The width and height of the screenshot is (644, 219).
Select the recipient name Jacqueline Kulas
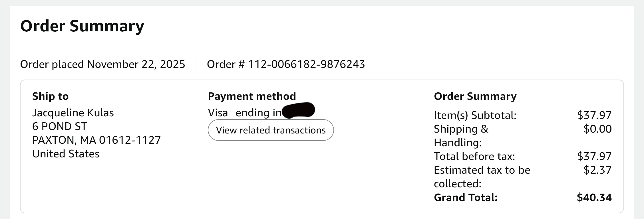[73, 113]
